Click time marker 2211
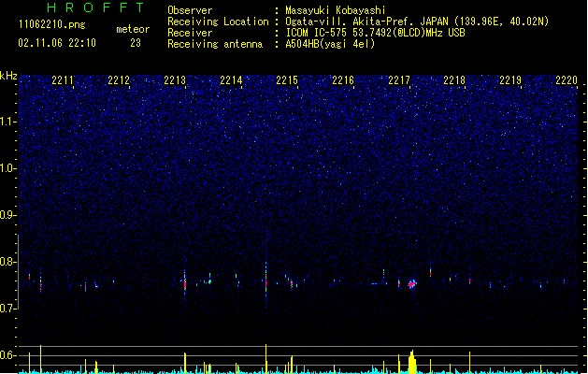 point(63,80)
